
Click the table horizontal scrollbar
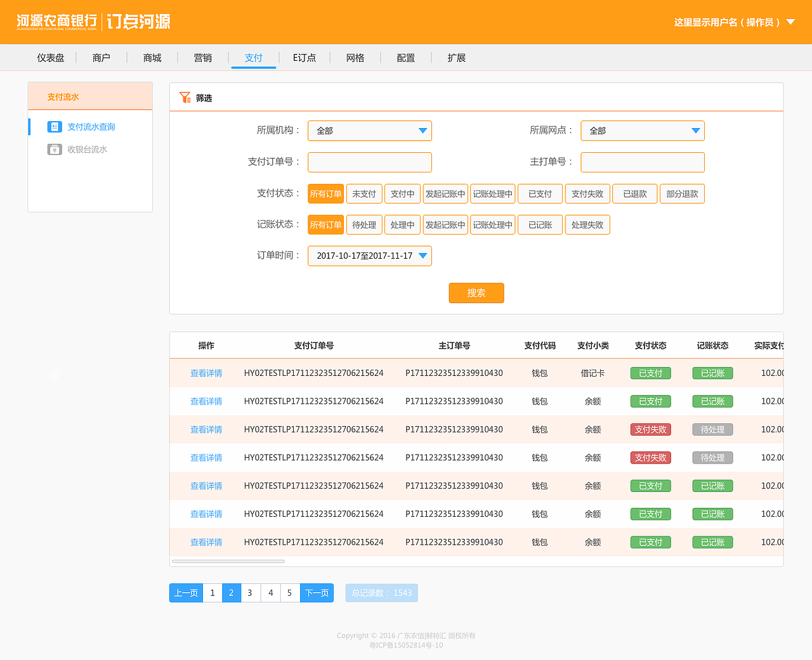[228, 561]
